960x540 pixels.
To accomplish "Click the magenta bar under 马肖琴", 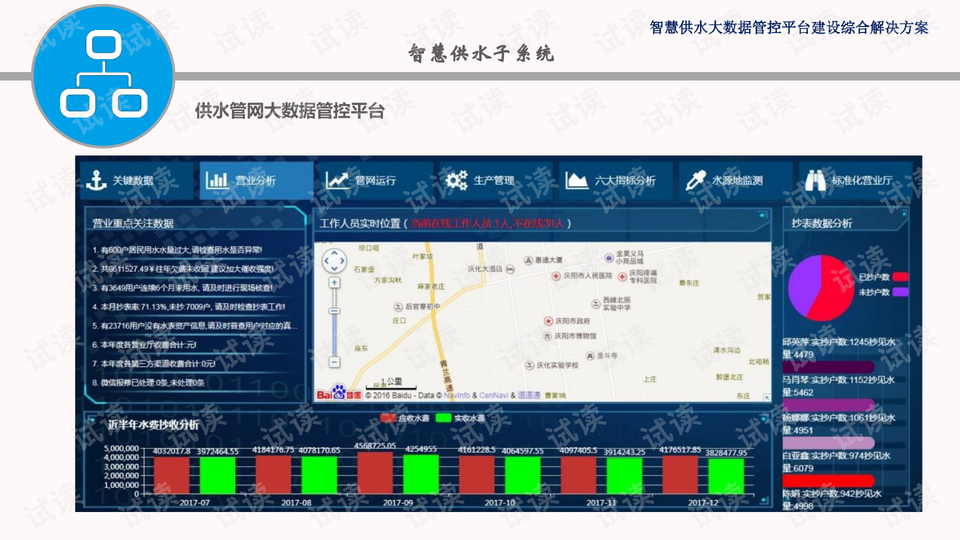I will pos(828,405).
